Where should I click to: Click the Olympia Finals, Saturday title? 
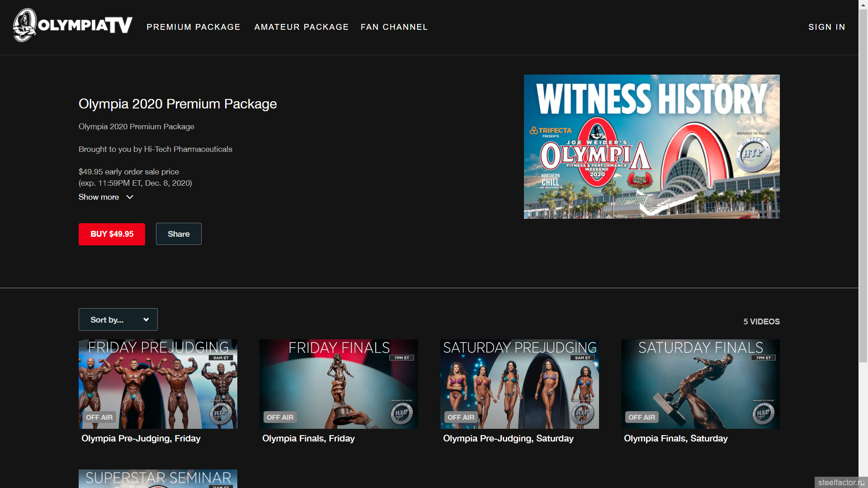(675, 439)
